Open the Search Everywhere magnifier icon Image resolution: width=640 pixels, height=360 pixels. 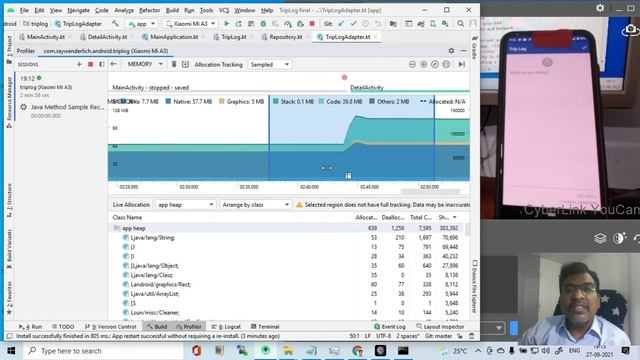[x=460, y=24]
